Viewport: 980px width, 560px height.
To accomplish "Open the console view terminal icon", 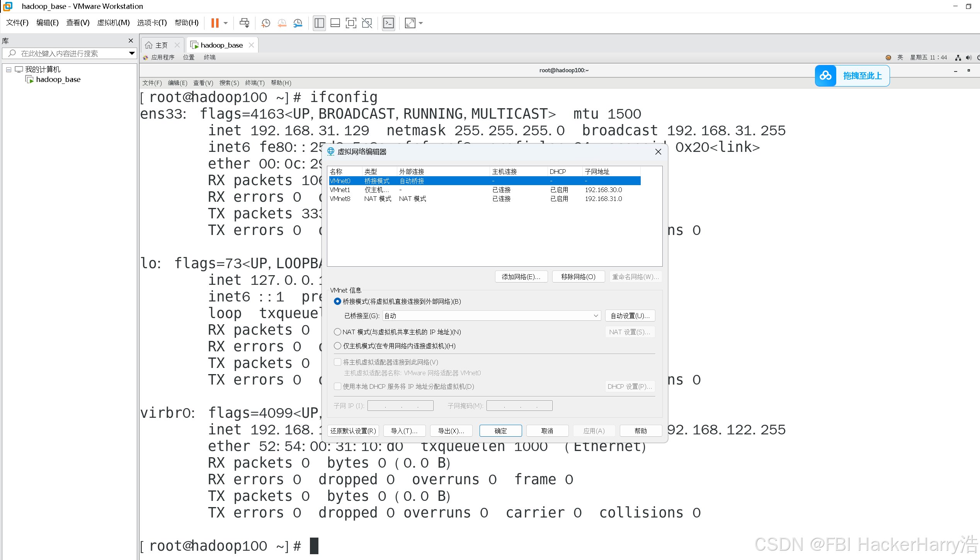I will (x=388, y=23).
